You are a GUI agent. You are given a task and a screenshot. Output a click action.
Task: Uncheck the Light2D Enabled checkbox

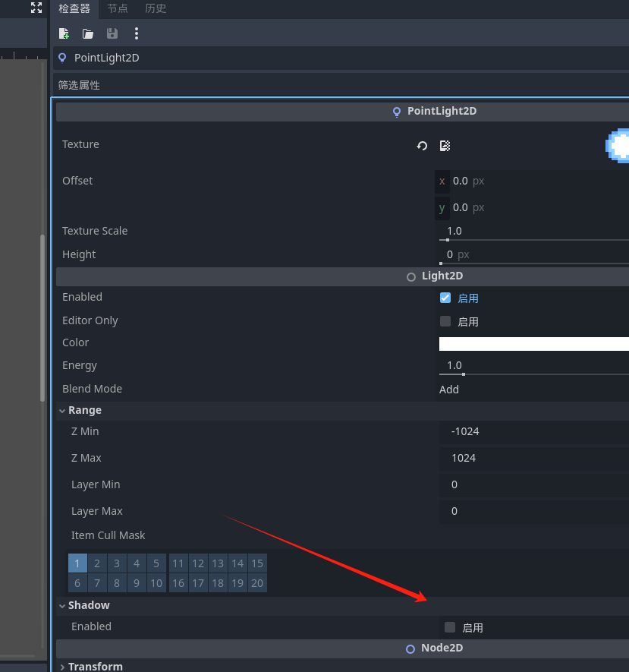click(445, 298)
